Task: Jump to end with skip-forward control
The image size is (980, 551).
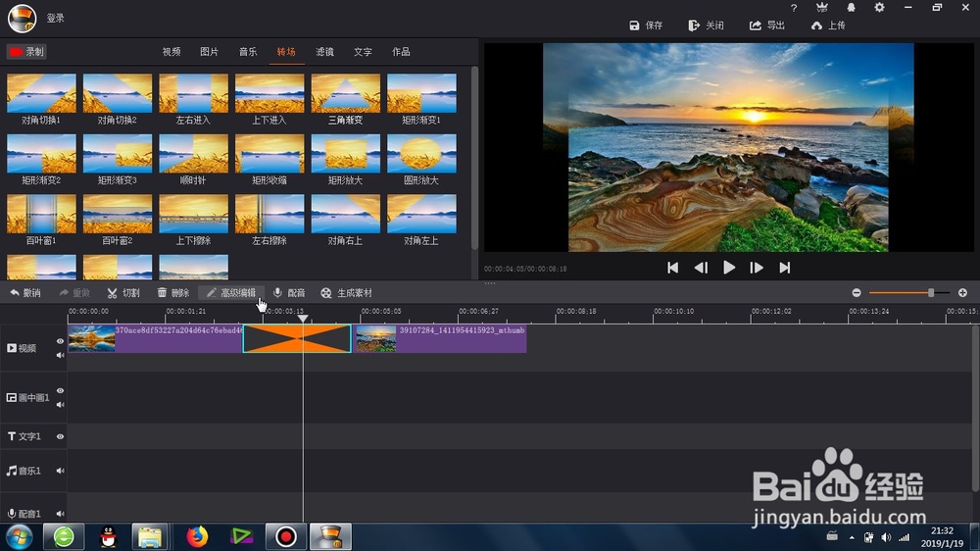Action: (784, 268)
